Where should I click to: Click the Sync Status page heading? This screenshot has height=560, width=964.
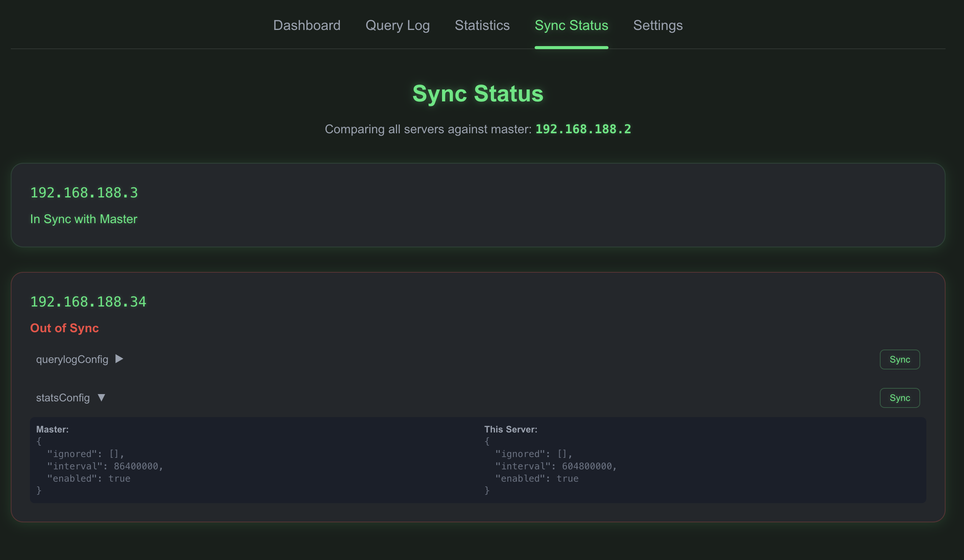[x=478, y=93]
